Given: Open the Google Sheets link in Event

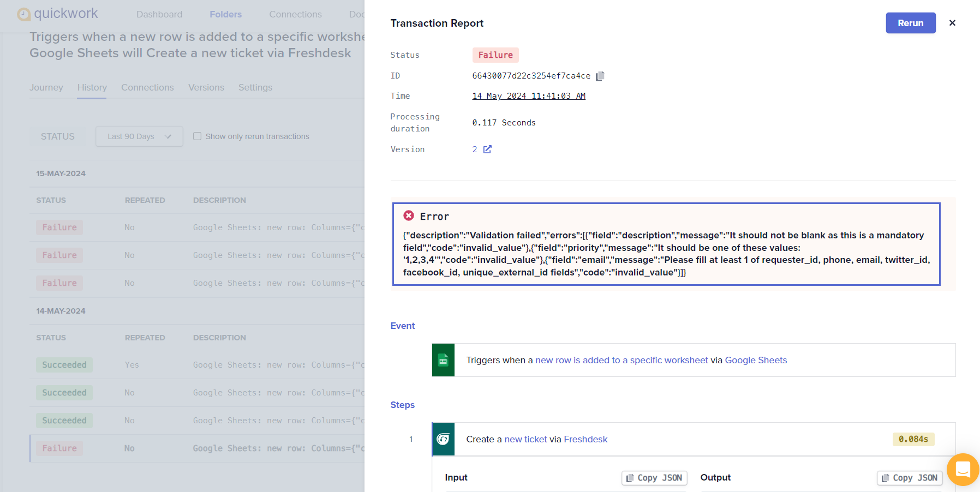Looking at the screenshot, I should pyautogui.click(x=756, y=360).
